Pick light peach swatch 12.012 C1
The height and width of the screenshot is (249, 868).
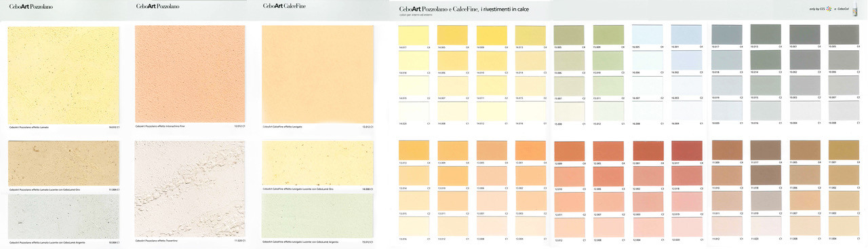click(570, 227)
